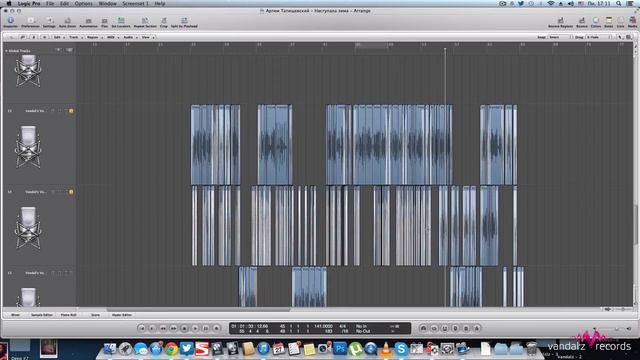
Task: Open the Notes panel from the toolbar
Action: point(609,22)
